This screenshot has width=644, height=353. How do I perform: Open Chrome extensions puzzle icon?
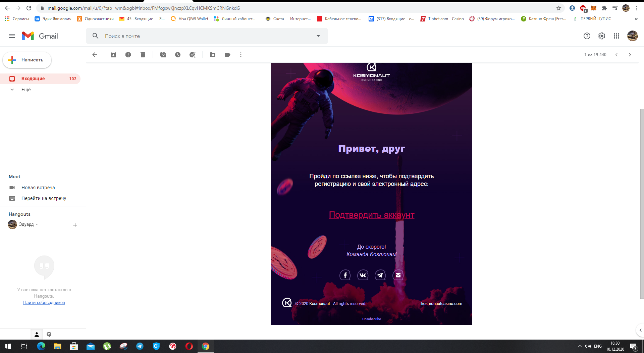604,8
